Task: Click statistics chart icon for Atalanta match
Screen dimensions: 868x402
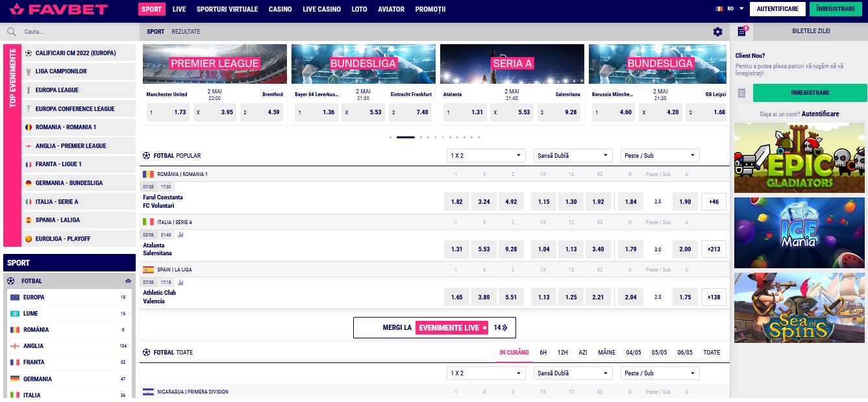Action: pyautogui.click(x=180, y=235)
